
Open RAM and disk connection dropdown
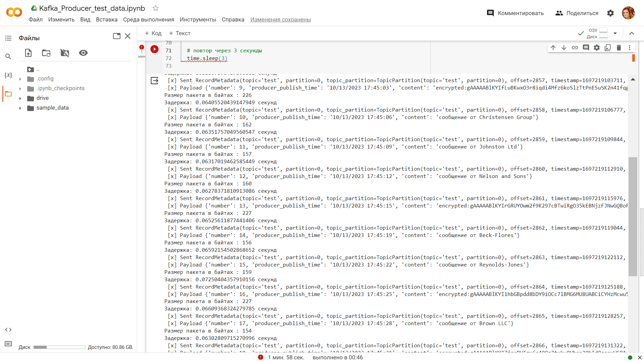pyautogui.click(x=615, y=33)
